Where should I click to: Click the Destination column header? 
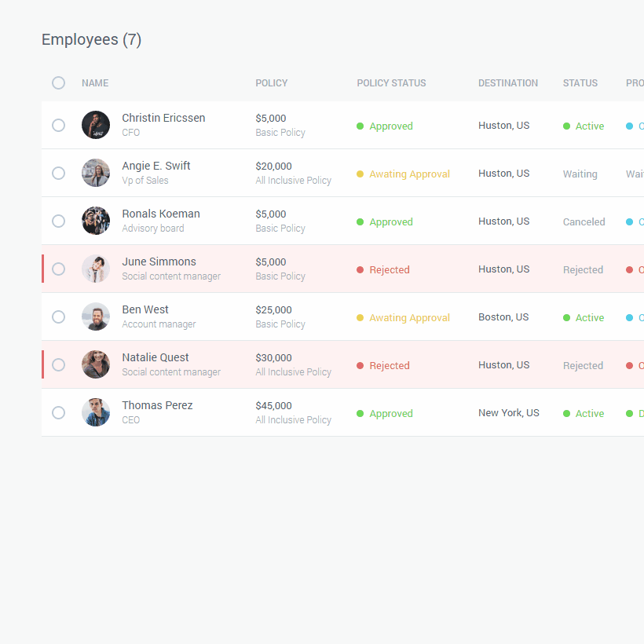(508, 83)
